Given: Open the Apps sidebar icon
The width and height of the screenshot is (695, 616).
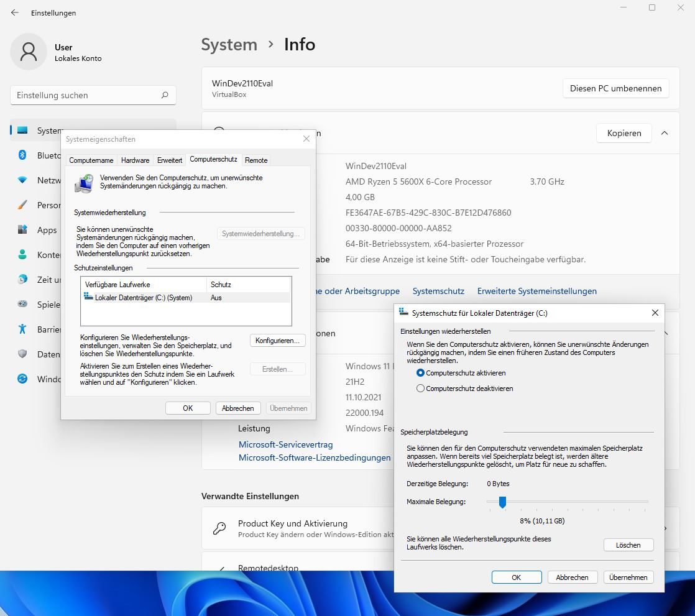Looking at the screenshot, I should click(22, 230).
